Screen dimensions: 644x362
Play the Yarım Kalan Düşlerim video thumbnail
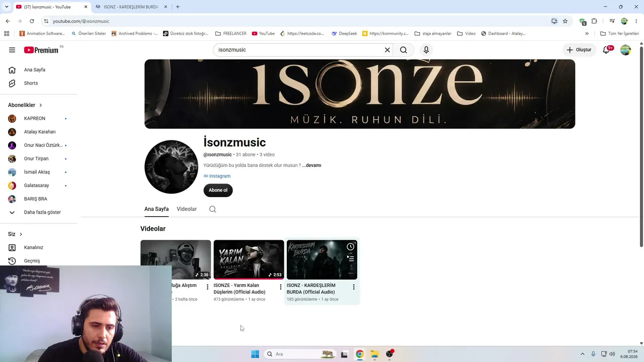click(249, 259)
